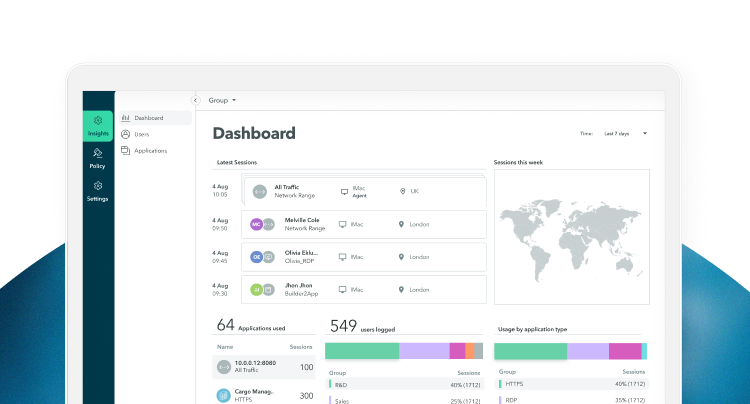Click the MC user avatar
The width and height of the screenshot is (750, 404).
click(x=256, y=224)
